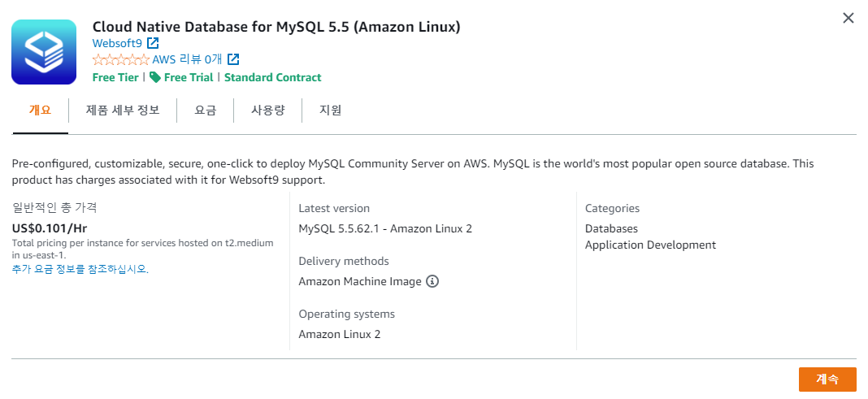Open the 제품 세부 정보 tab
The height and width of the screenshot is (399, 868).
pos(123,111)
